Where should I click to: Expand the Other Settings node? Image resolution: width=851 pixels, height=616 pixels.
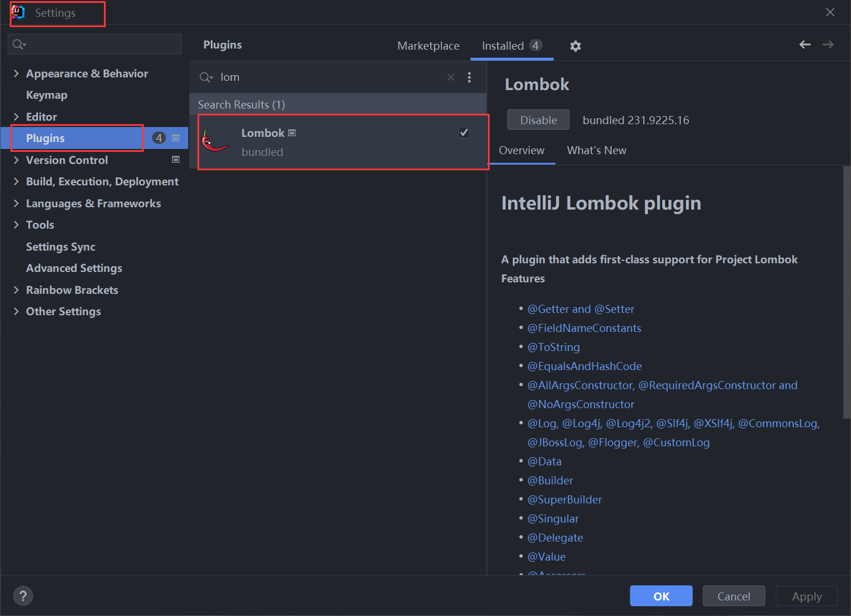click(x=16, y=311)
